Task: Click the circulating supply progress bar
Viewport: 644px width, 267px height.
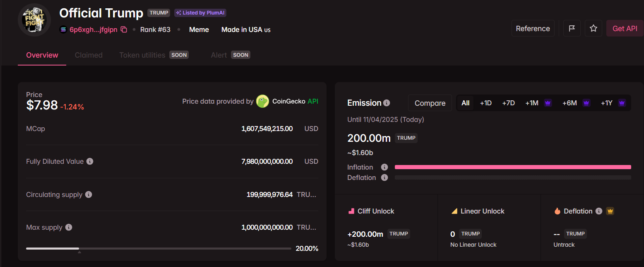Action: 159,249
